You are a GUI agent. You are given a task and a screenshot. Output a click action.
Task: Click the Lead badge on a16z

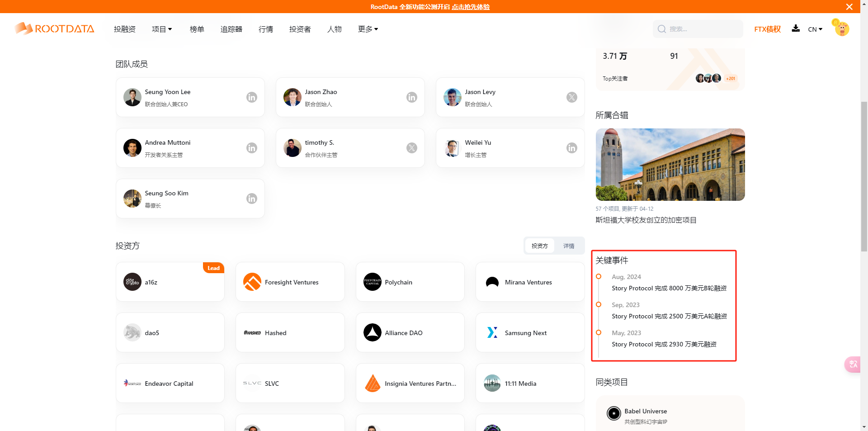pyautogui.click(x=213, y=268)
